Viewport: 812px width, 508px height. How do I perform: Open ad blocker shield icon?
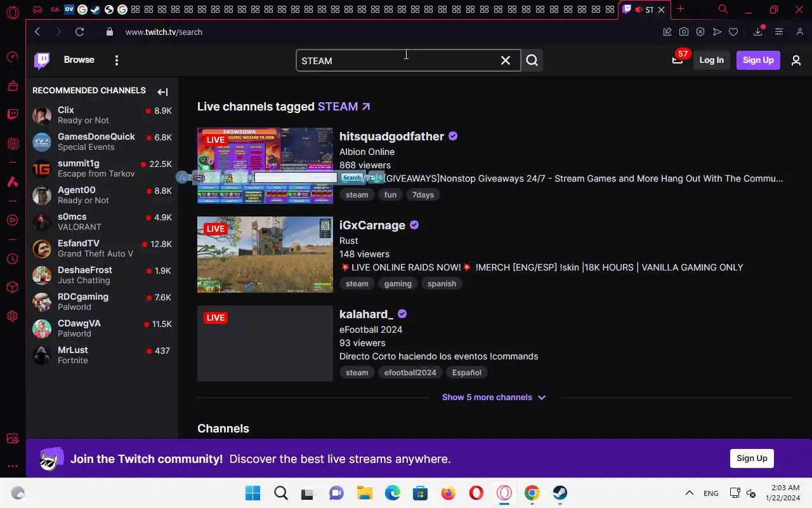click(700, 32)
